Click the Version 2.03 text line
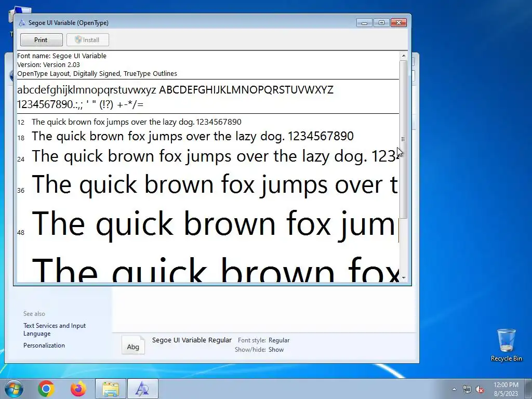The height and width of the screenshot is (399, 532). [x=48, y=65]
